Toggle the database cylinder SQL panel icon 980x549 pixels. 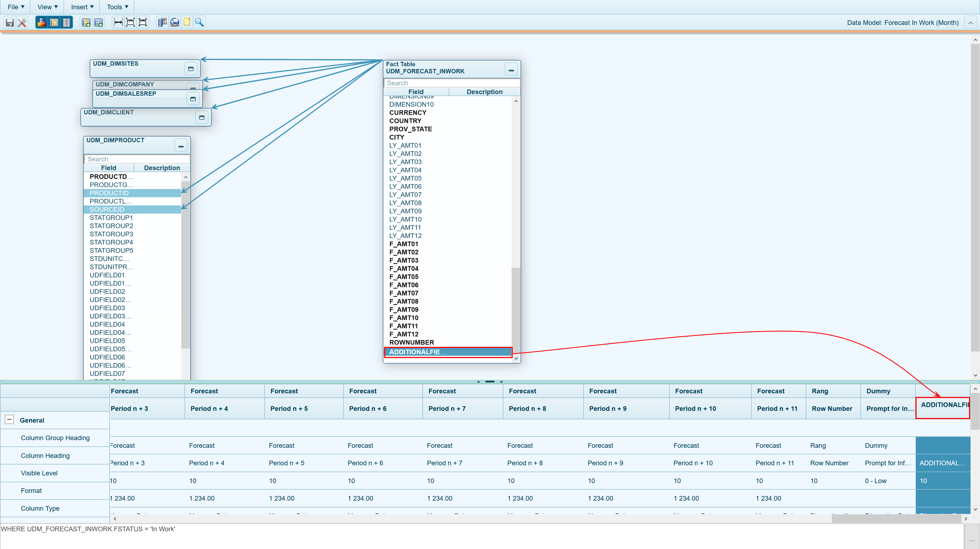[66, 22]
